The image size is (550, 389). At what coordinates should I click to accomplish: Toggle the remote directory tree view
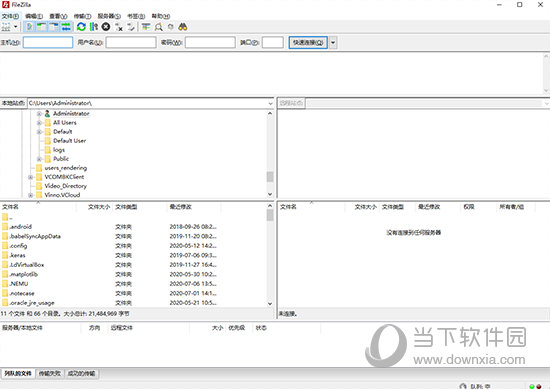click(54, 27)
